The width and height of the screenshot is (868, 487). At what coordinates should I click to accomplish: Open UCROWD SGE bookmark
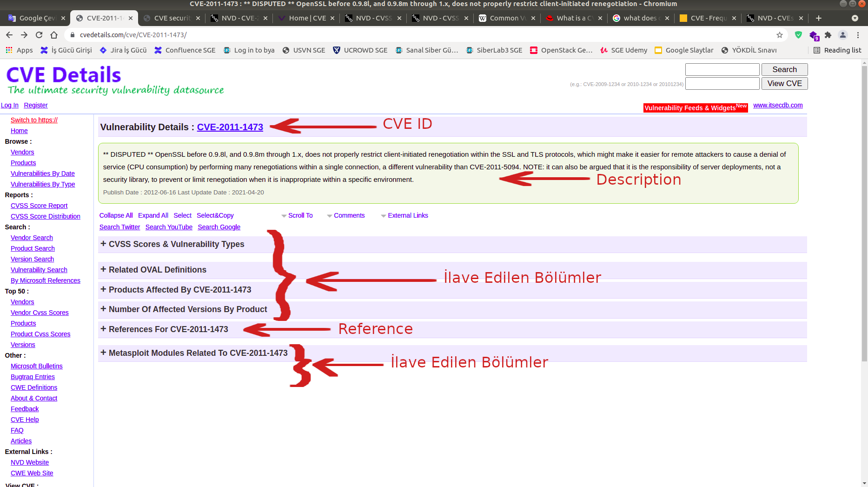coord(360,50)
